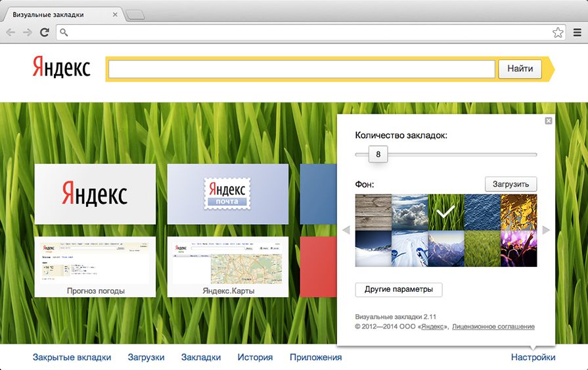The image size is (588, 370).
Task: Reload the page with the refresh icon
Action: (45, 33)
